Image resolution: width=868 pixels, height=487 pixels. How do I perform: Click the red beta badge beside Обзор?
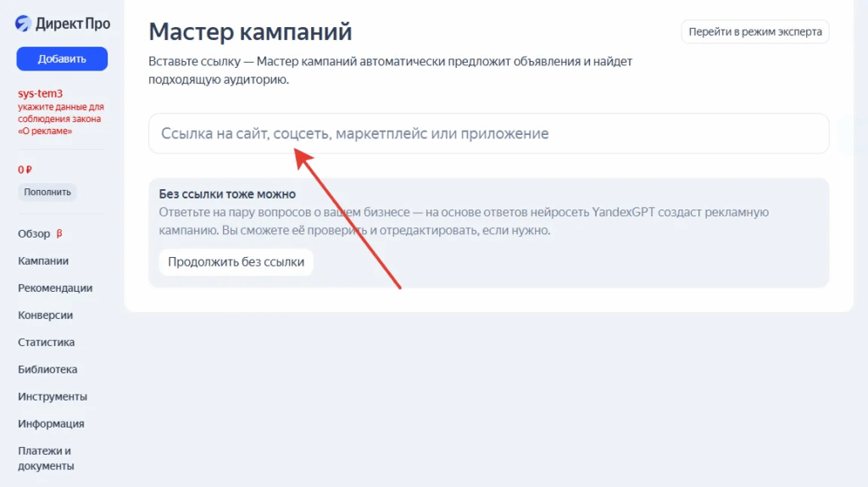click(x=59, y=234)
